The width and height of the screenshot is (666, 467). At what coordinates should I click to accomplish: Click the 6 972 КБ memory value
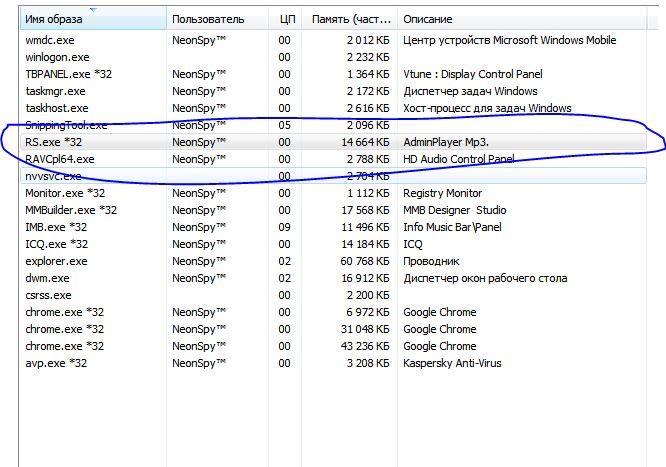[x=368, y=312]
